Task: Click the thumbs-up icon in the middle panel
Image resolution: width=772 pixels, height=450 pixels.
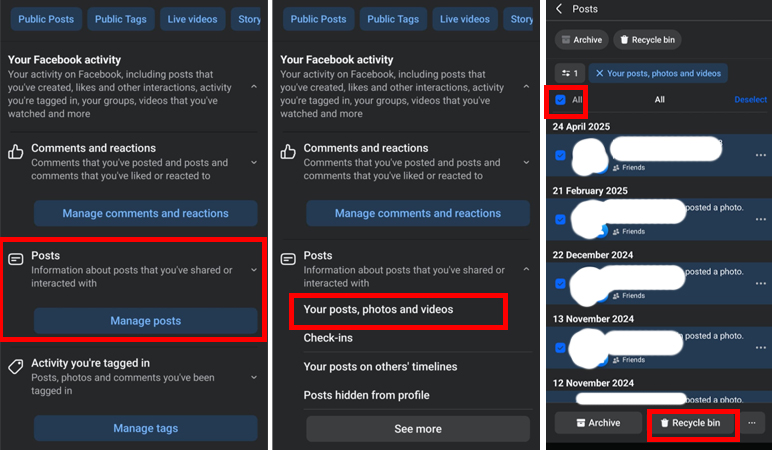Action: click(x=288, y=152)
